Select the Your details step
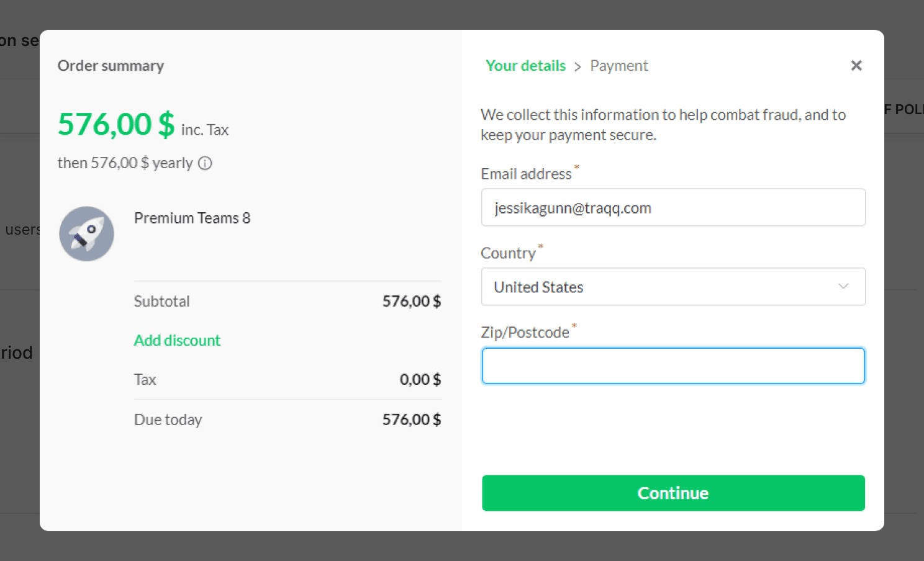The image size is (924, 561). [525, 65]
